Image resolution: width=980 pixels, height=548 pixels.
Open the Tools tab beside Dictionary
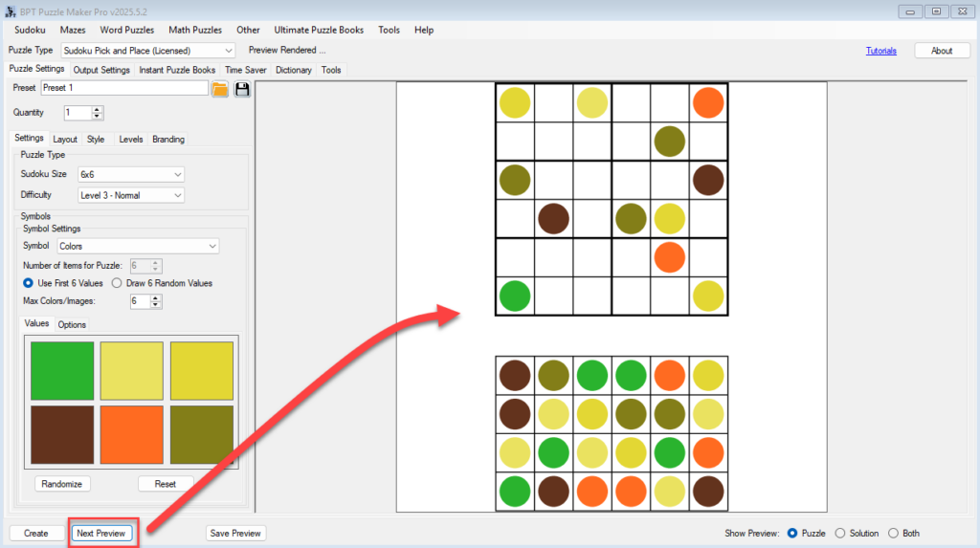tap(331, 70)
